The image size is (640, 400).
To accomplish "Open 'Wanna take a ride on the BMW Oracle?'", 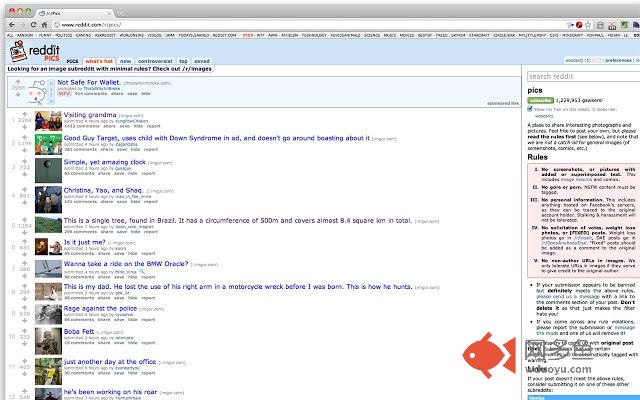I will click(x=126, y=264).
